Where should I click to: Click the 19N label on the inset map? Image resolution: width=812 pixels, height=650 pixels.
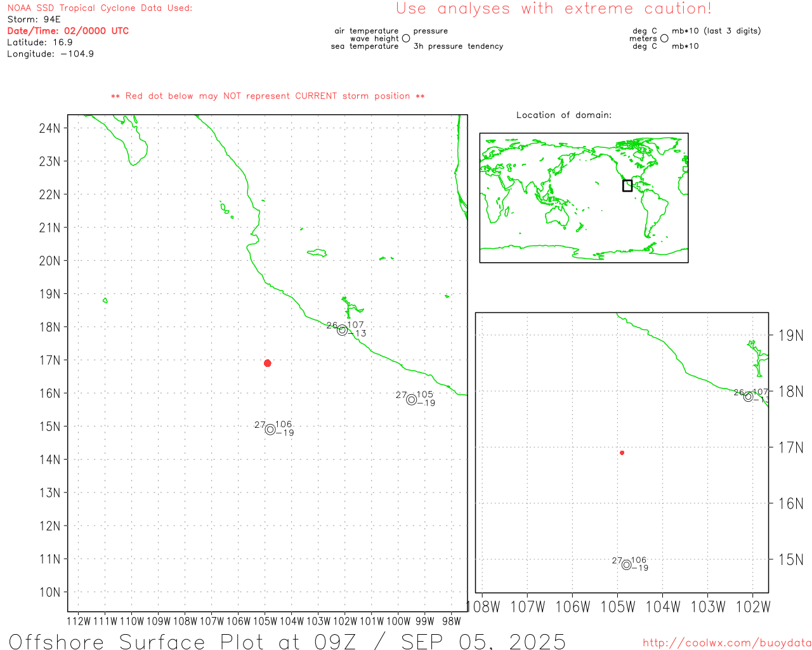coord(791,336)
